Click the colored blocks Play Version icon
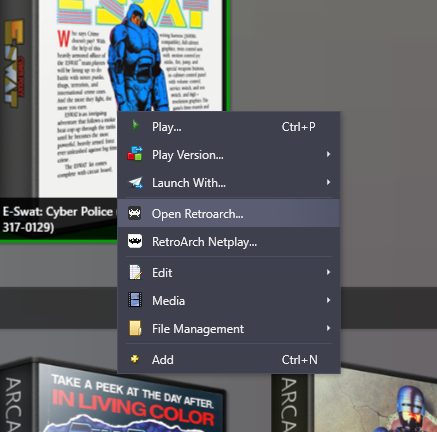 coord(135,154)
